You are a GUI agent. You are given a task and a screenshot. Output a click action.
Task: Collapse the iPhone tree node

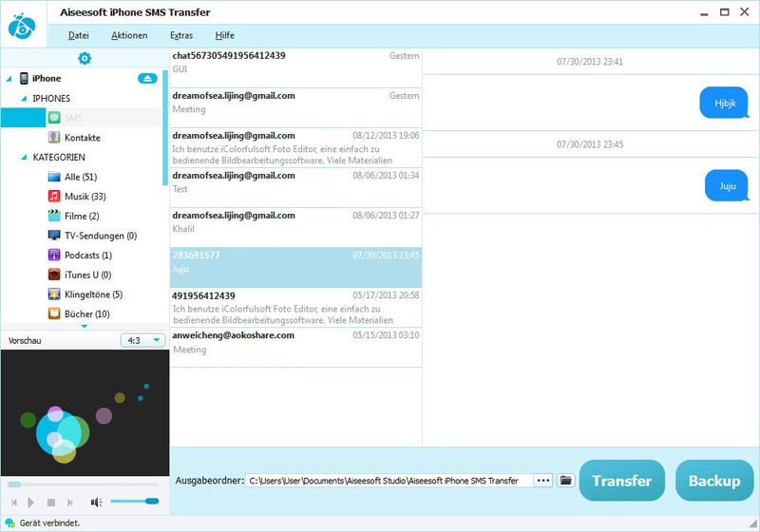coord(9,79)
